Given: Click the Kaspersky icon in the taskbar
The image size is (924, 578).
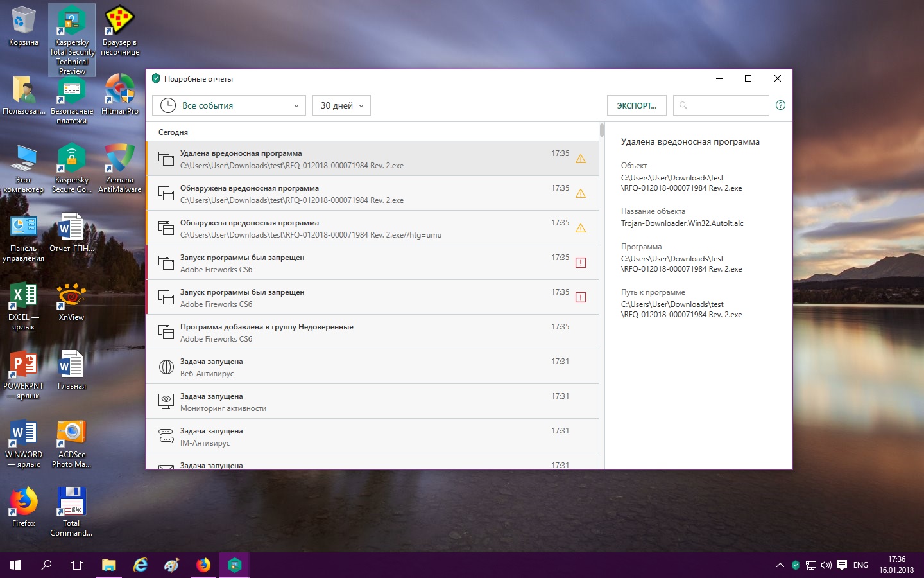Looking at the screenshot, I should pos(234,565).
